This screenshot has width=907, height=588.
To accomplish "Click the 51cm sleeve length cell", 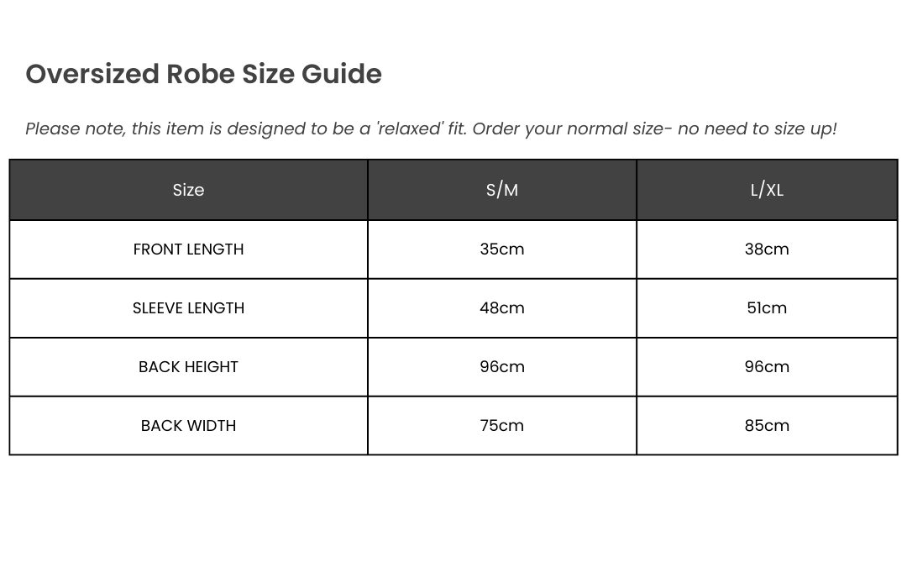I will 767,308.
